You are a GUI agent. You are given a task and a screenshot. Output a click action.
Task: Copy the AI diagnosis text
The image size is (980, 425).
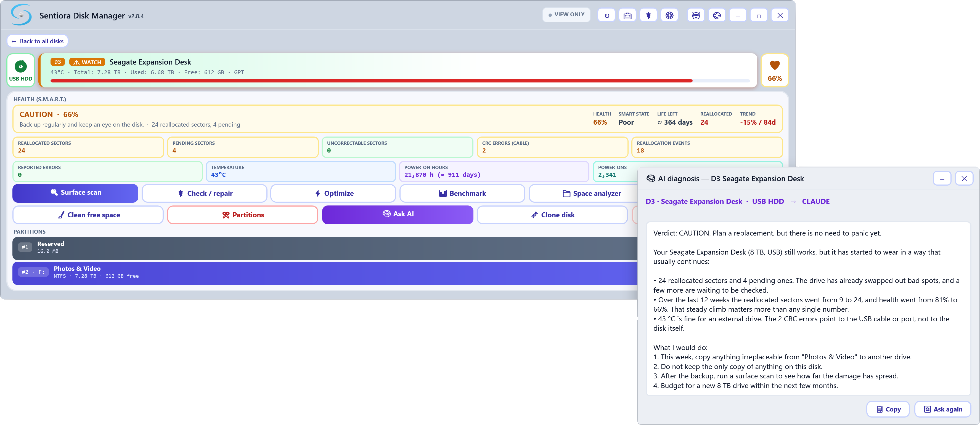point(888,409)
